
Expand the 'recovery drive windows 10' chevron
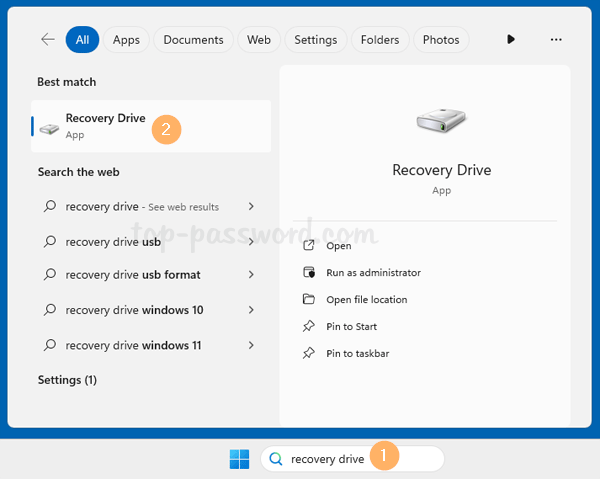[x=251, y=311]
